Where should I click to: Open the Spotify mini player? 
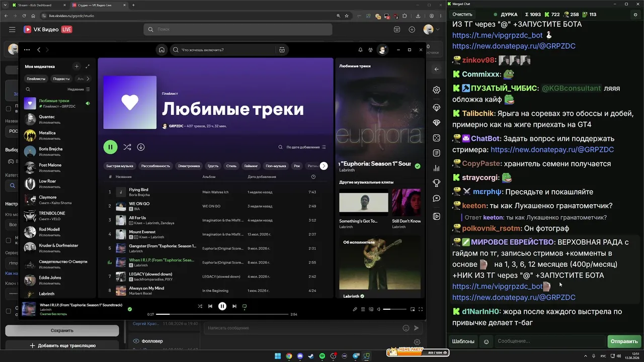click(413, 309)
